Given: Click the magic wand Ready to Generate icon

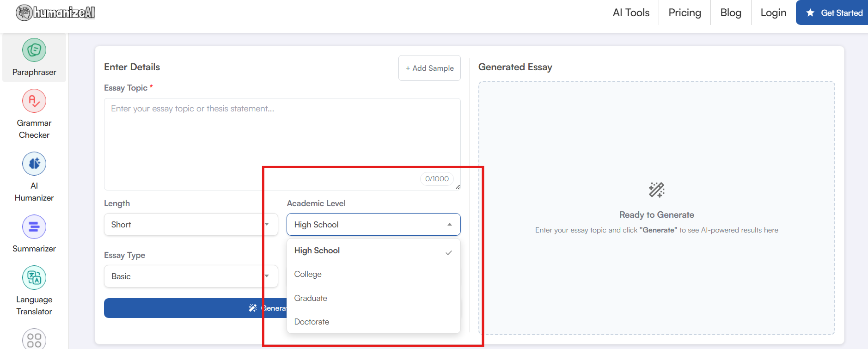Looking at the screenshot, I should pos(656,190).
